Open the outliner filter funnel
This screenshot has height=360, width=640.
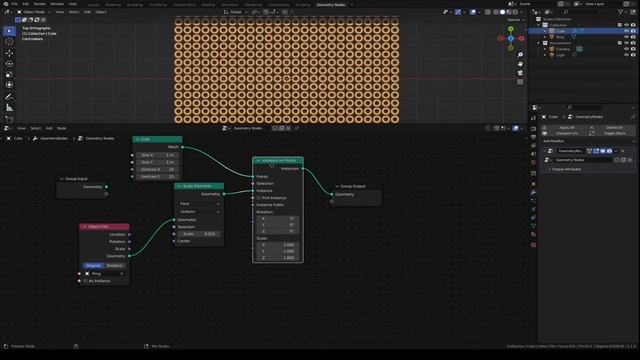coord(621,12)
